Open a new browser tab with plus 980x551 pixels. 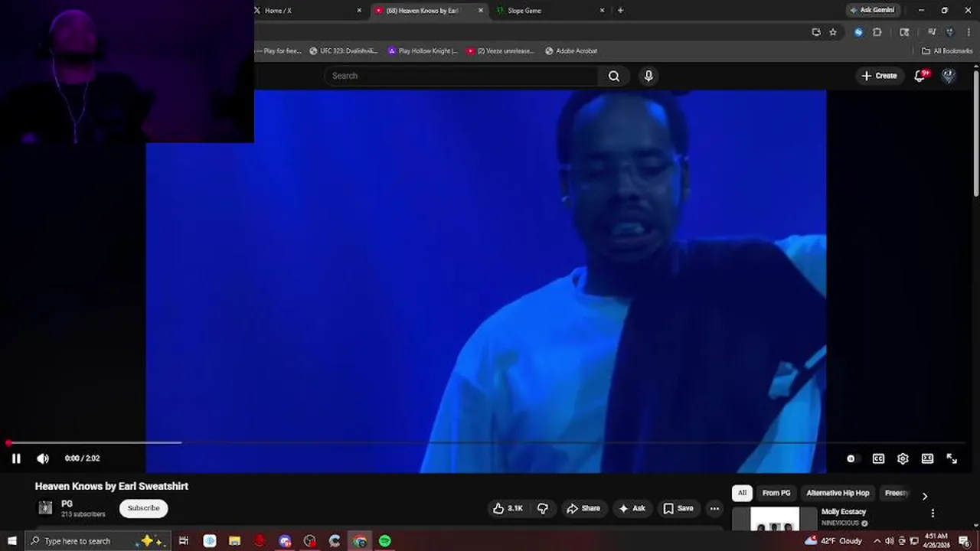point(620,11)
